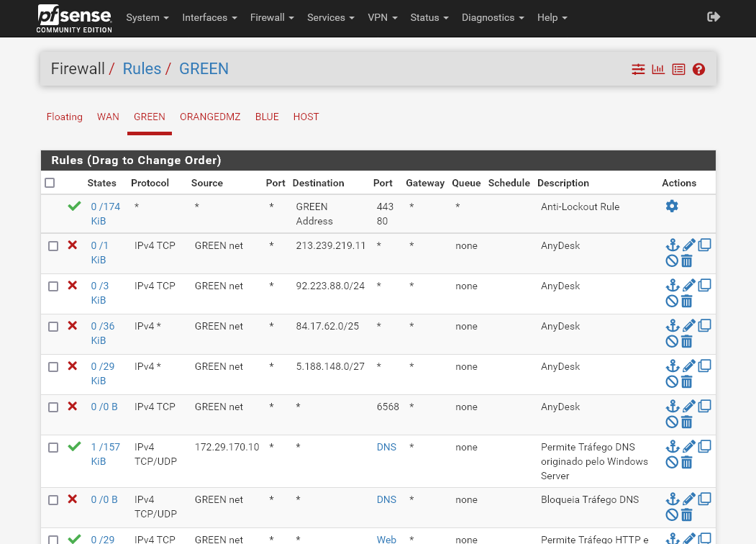Toggle the select-all rules header checkbox
The height and width of the screenshot is (544, 756).
click(50, 183)
